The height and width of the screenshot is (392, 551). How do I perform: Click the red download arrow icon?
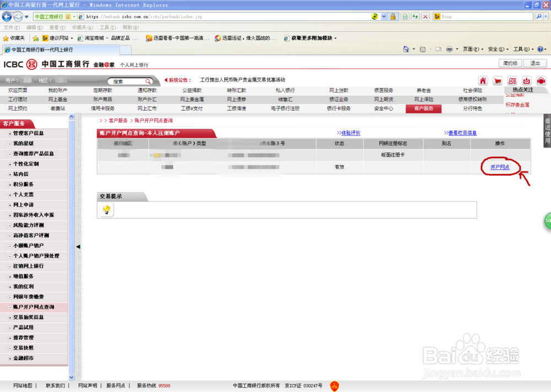[x=526, y=81]
